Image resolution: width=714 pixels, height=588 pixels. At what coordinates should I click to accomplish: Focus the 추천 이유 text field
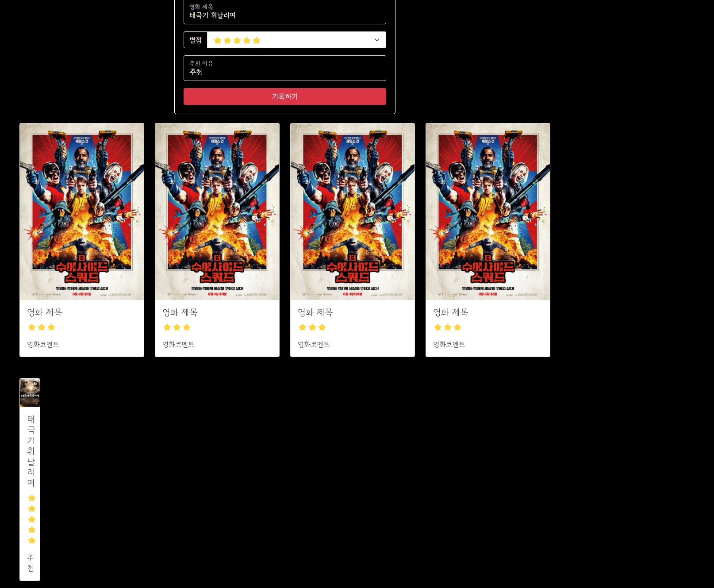coord(285,68)
